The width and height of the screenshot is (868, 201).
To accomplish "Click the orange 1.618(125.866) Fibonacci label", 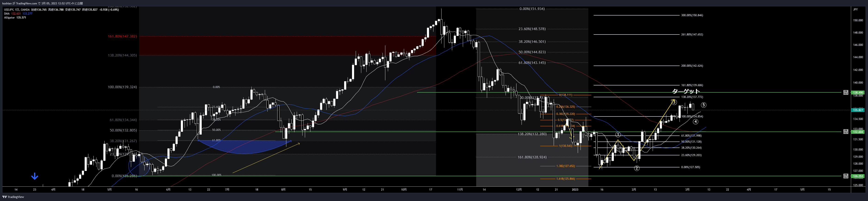I will [x=566, y=179].
